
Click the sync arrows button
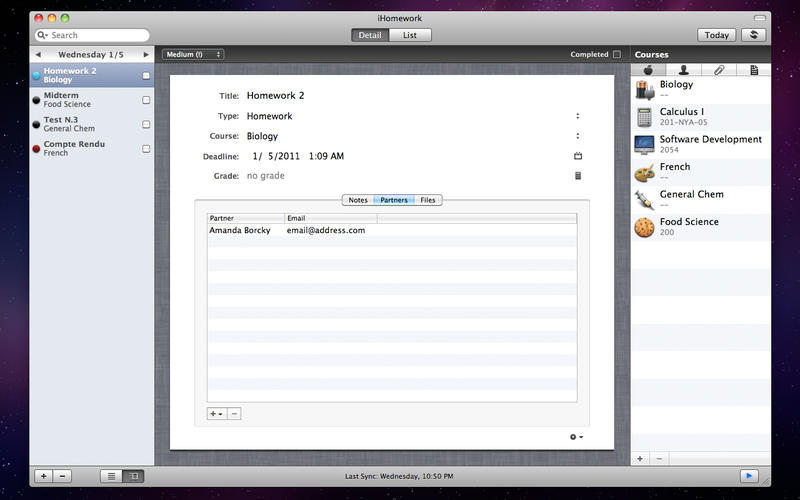pos(753,35)
